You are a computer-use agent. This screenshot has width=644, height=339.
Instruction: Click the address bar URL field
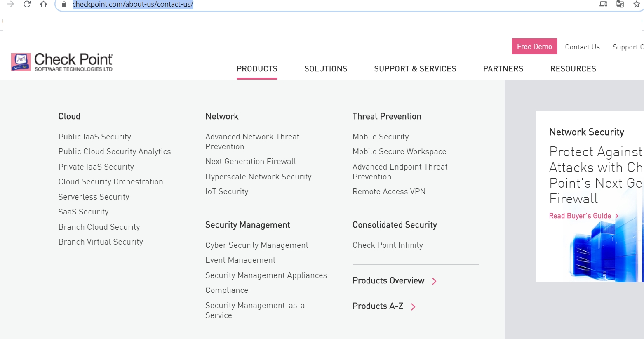[330, 5]
